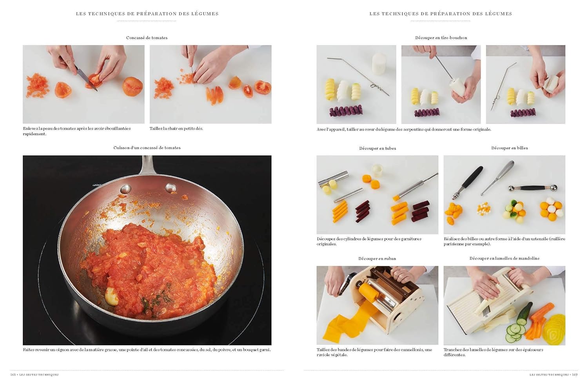Click the 'Découper en tire-bouchon' heading
The height and width of the screenshot is (381, 588).
[x=441, y=38]
